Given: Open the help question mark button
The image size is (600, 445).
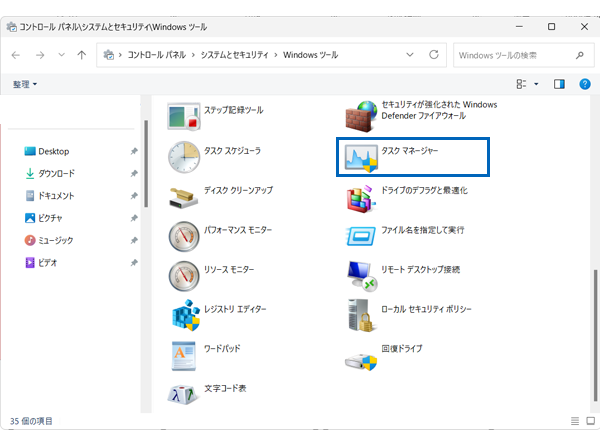Looking at the screenshot, I should point(585,84).
